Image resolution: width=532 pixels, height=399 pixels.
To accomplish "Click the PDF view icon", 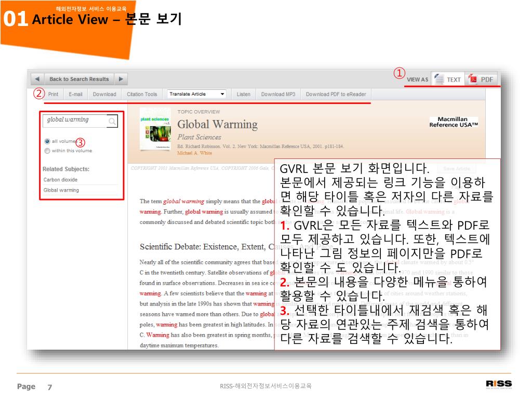I will pos(473,79).
